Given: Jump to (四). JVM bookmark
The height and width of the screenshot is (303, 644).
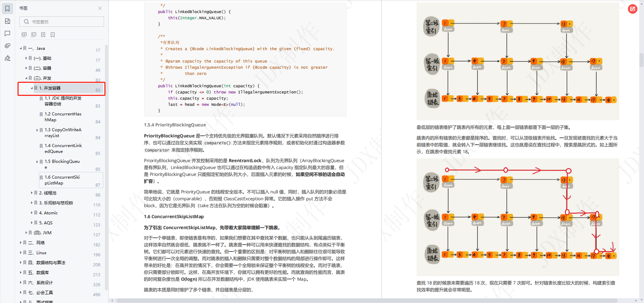Looking at the screenshot, I should pos(43,233).
